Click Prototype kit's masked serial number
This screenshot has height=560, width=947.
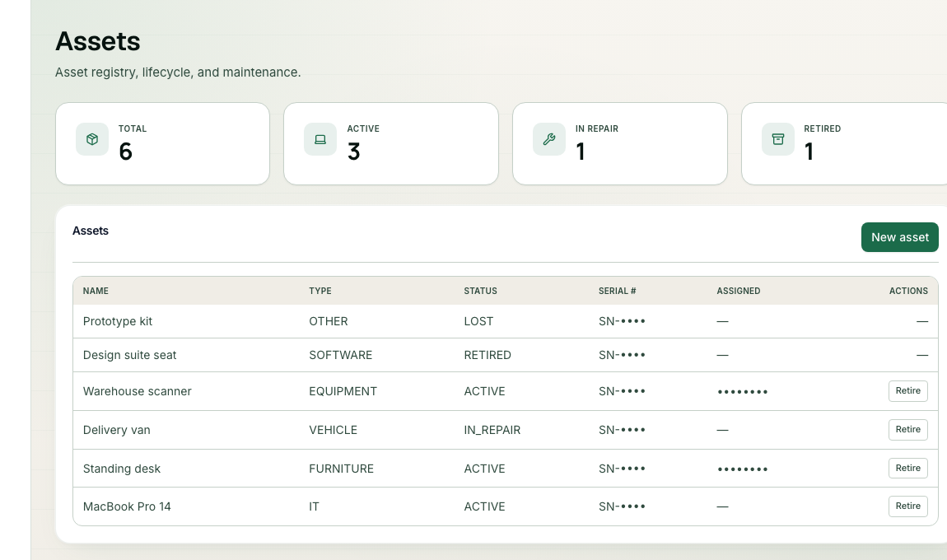(x=622, y=321)
